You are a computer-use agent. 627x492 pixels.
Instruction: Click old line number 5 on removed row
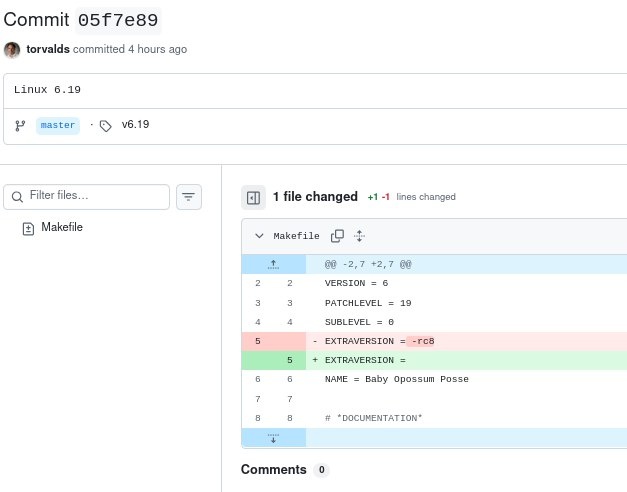(x=258, y=341)
